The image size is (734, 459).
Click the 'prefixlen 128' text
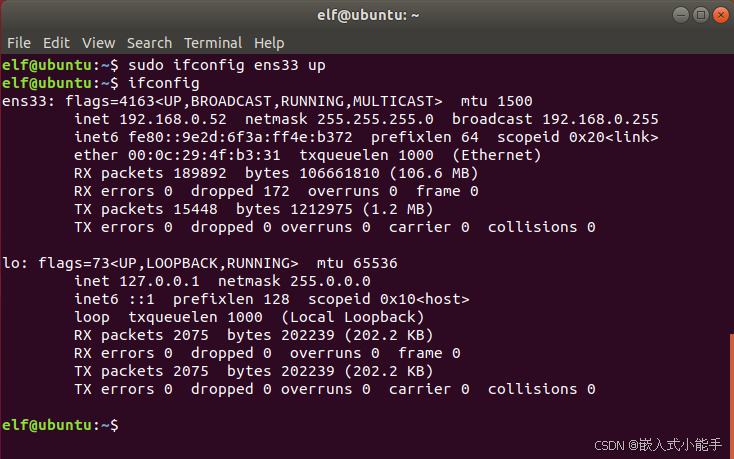[x=231, y=299]
